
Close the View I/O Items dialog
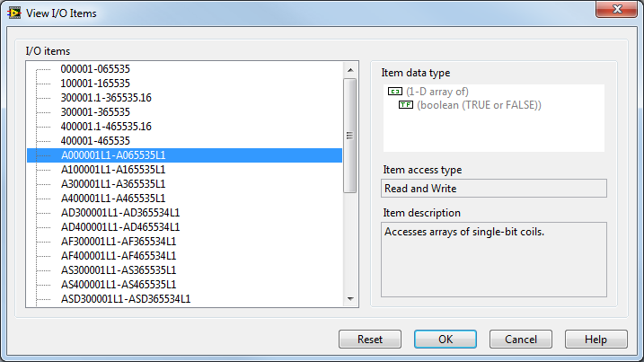[617, 9]
